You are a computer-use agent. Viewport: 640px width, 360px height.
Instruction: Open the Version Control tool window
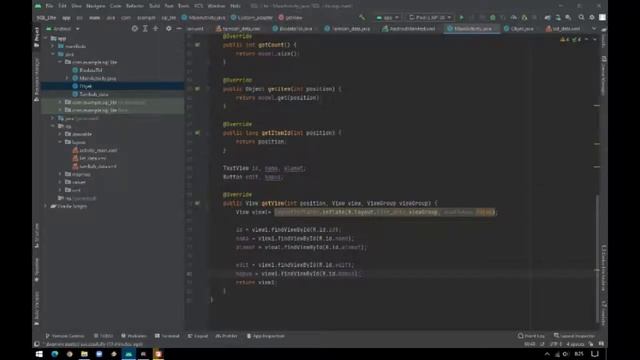click(65, 336)
